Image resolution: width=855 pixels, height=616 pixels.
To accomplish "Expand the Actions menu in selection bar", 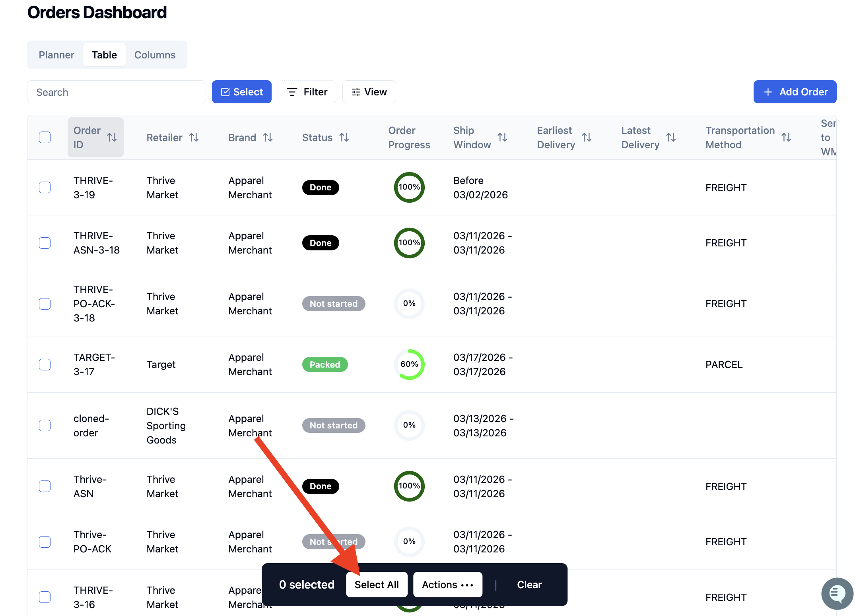I will point(448,585).
